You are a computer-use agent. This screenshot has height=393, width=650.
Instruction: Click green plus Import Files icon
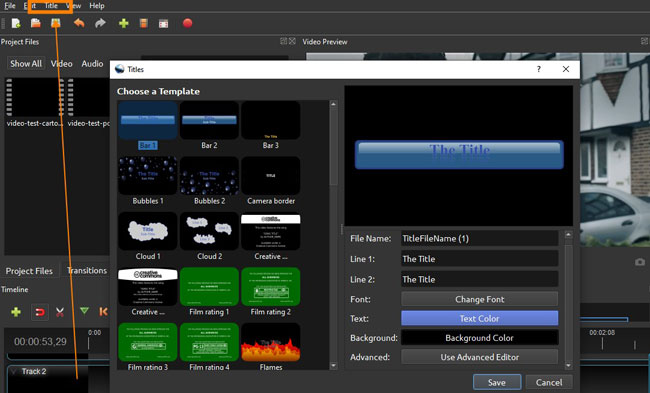point(123,23)
